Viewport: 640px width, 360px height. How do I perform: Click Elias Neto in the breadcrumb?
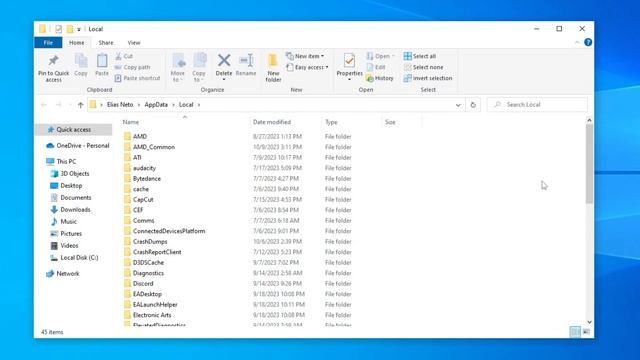(120, 105)
